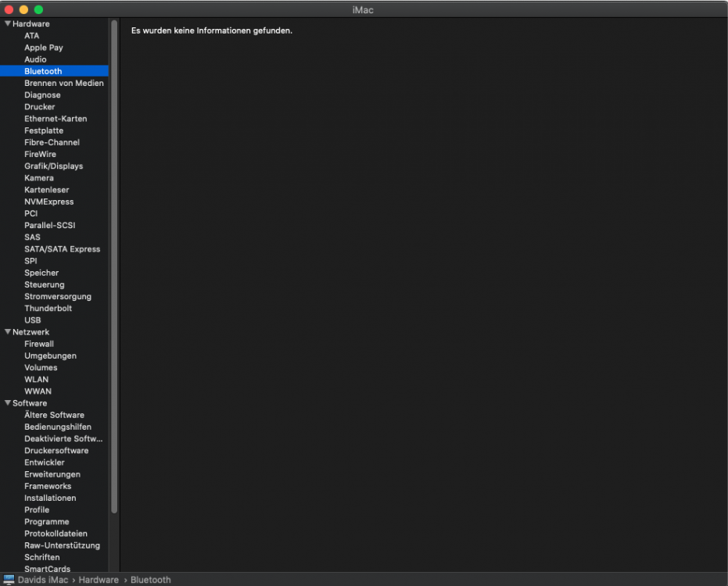Click the yellow minimize window button
Screen dimensions: 728x586
pyautogui.click(x=23, y=9)
